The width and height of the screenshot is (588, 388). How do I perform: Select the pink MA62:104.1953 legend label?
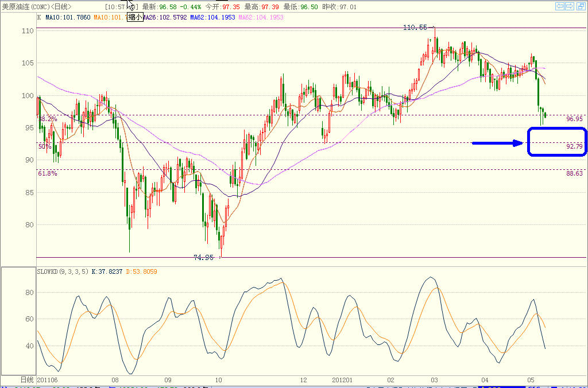(261, 17)
